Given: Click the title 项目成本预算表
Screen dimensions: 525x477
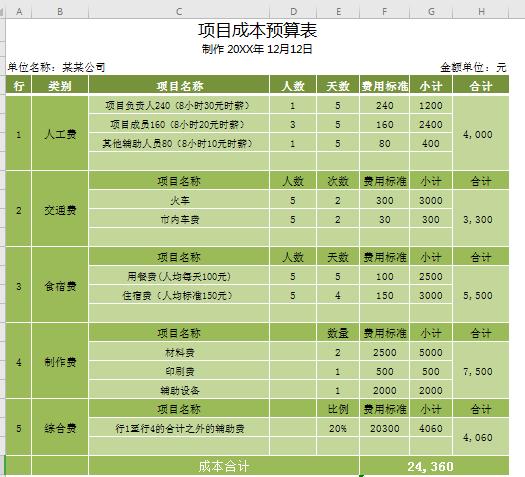Looking at the screenshot, I should pos(257,30).
